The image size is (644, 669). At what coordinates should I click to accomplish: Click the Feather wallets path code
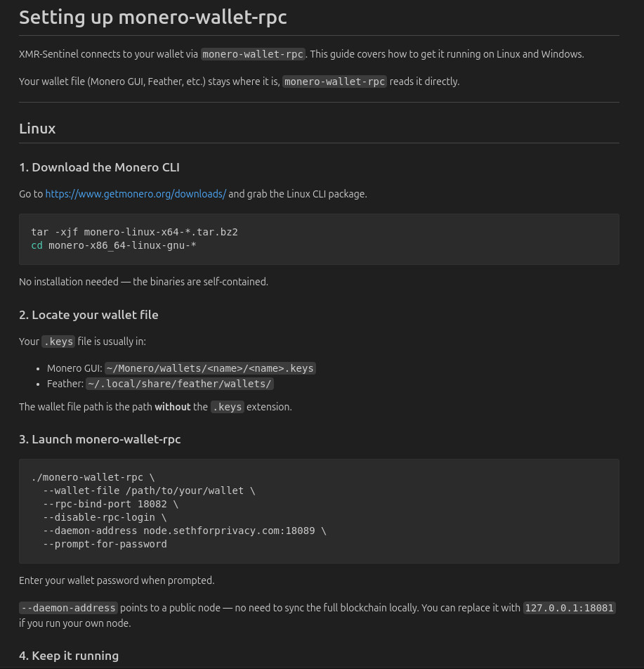180,384
